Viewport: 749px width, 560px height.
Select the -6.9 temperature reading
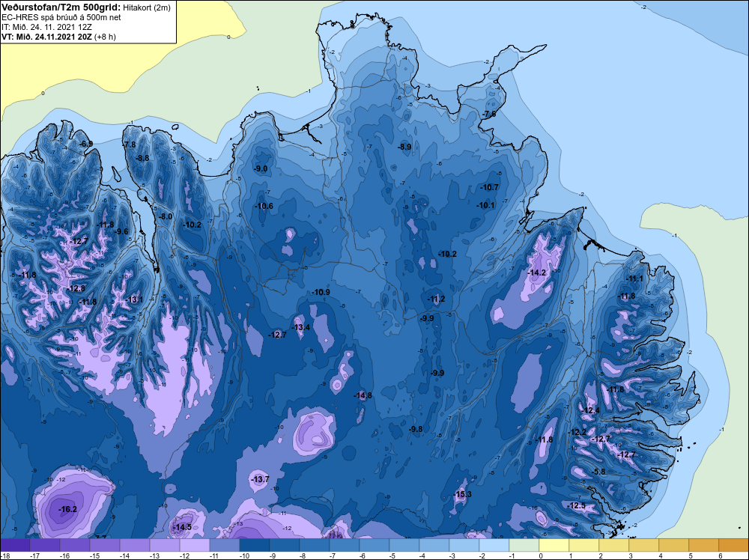click(86, 144)
